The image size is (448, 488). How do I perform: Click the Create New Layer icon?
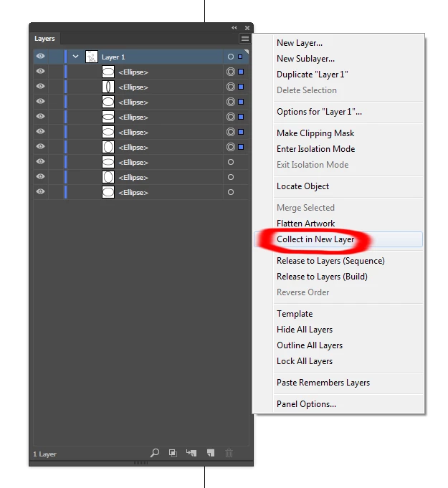(x=211, y=453)
